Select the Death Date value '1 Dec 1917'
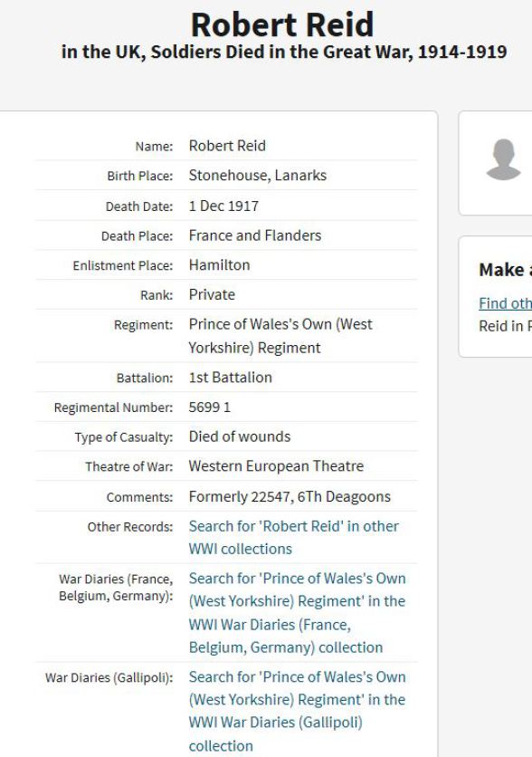The height and width of the screenshot is (757, 532). pos(223,206)
